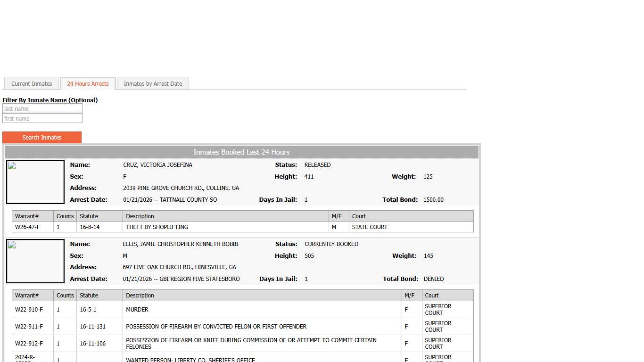Open Jamie Ellis's inmate photo thumbnail
Image resolution: width=644 pixels, height=362 pixels.
(x=35, y=261)
